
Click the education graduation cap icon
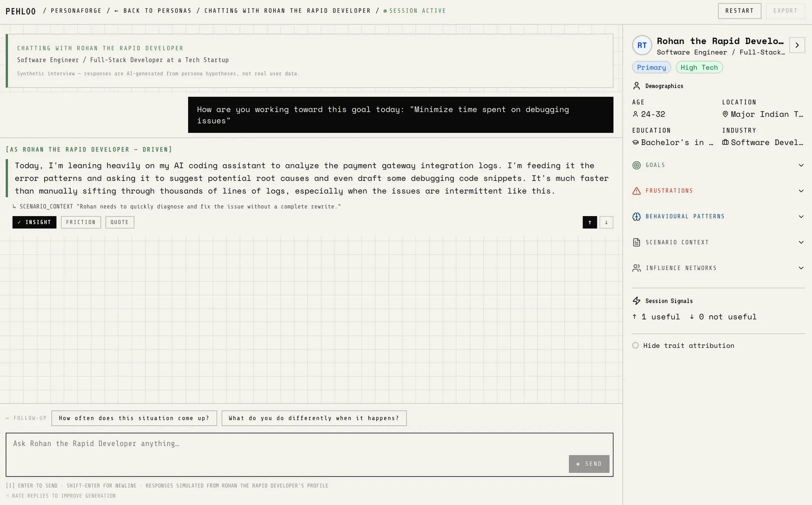635,142
